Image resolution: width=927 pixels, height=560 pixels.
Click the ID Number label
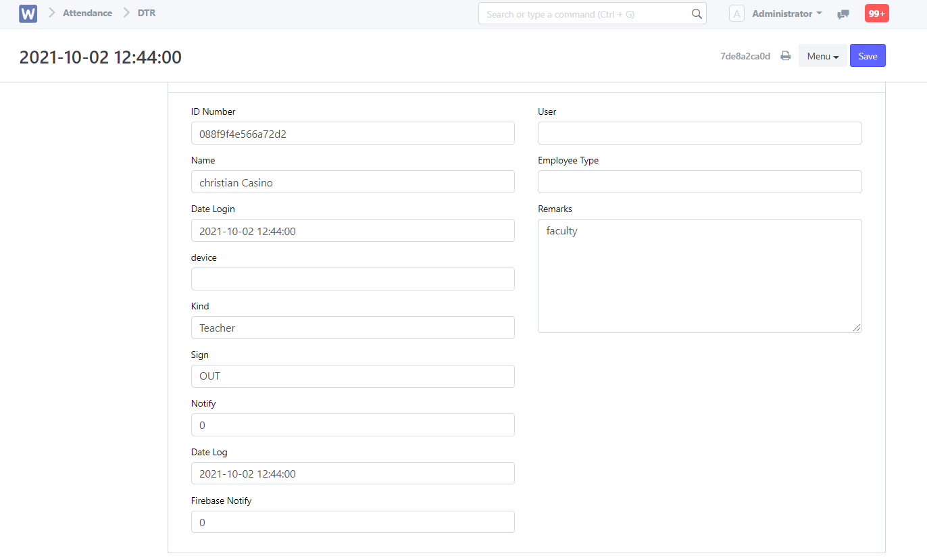pos(214,111)
